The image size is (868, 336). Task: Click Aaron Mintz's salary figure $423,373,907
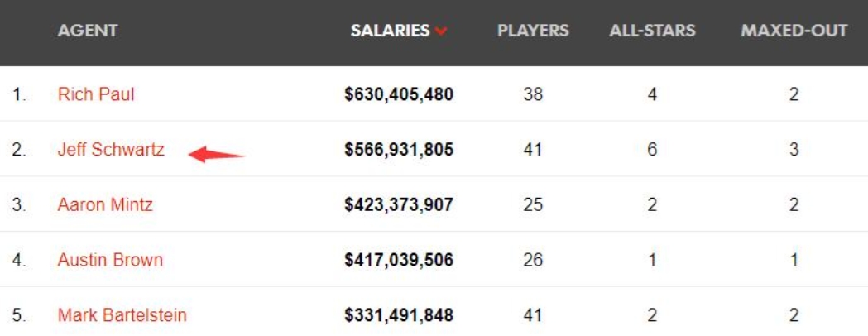[399, 204]
